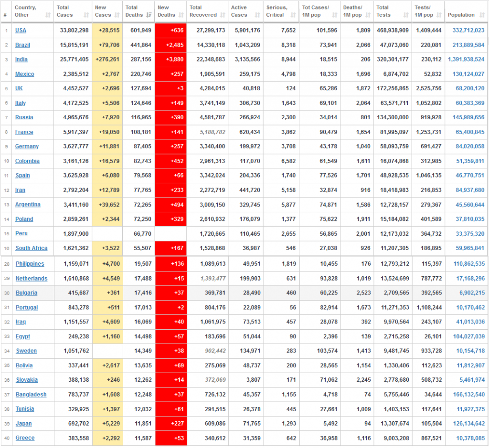Click the Serious, Critical sort icon
This screenshot has height=448, width=489.
pos(294,15)
